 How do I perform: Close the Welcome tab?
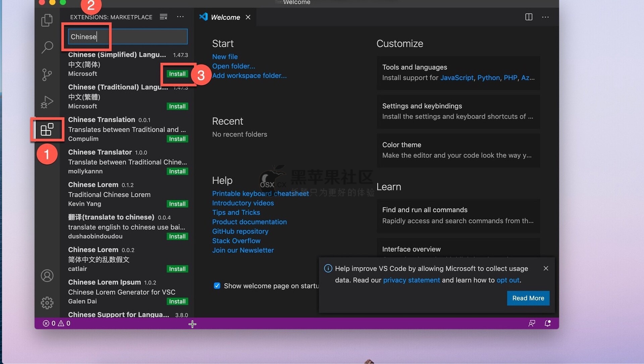(248, 17)
